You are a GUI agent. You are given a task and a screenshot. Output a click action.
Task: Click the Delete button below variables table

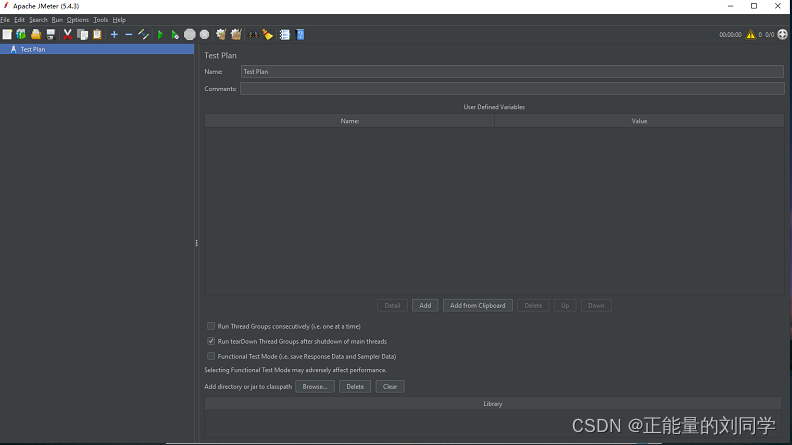[x=533, y=306]
